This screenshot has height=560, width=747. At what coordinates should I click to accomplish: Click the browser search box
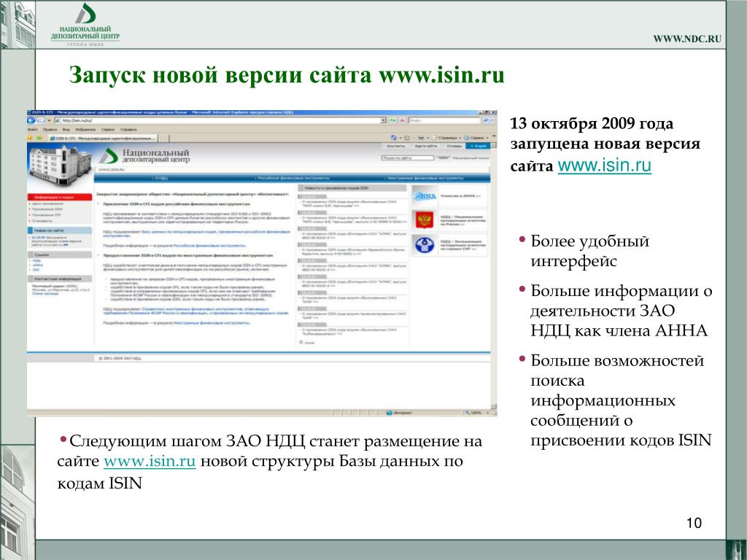point(444,120)
